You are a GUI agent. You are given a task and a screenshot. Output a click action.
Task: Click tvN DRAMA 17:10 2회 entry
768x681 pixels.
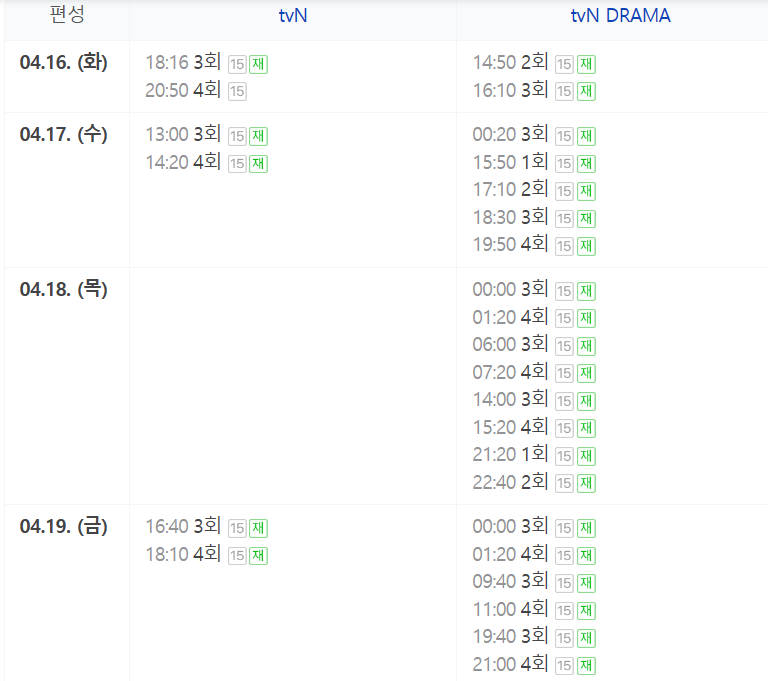(510, 189)
